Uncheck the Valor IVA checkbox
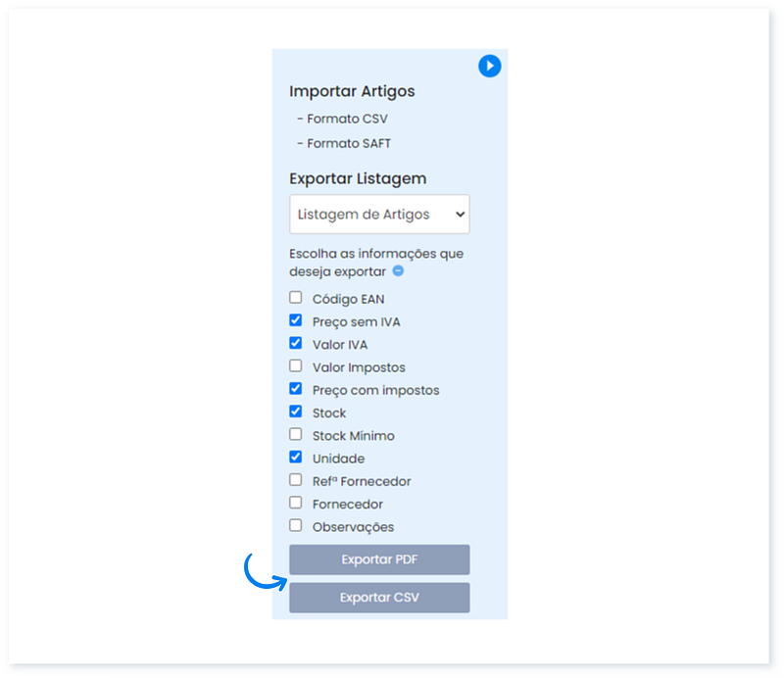784x678 pixels. [x=296, y=344]
